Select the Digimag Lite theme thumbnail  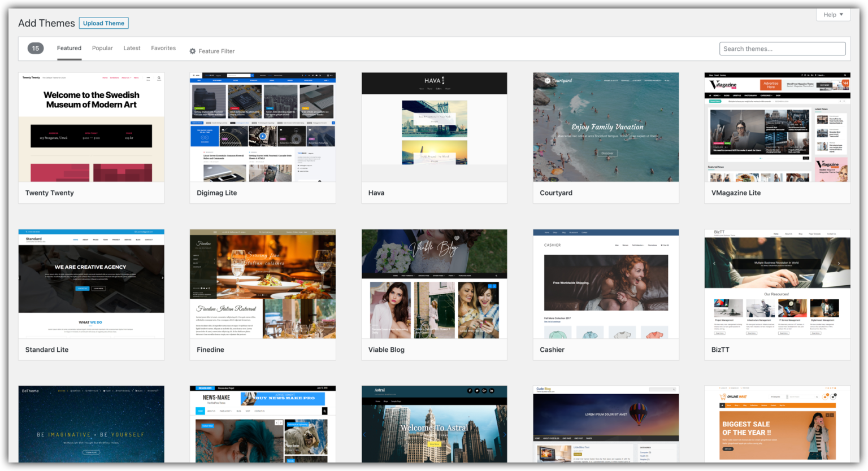tap(263, 127)
